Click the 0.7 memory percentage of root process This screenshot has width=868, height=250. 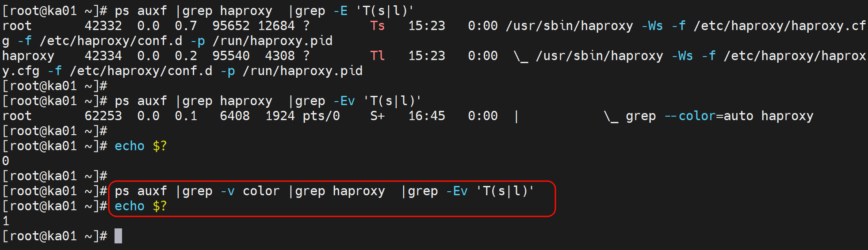186,26
